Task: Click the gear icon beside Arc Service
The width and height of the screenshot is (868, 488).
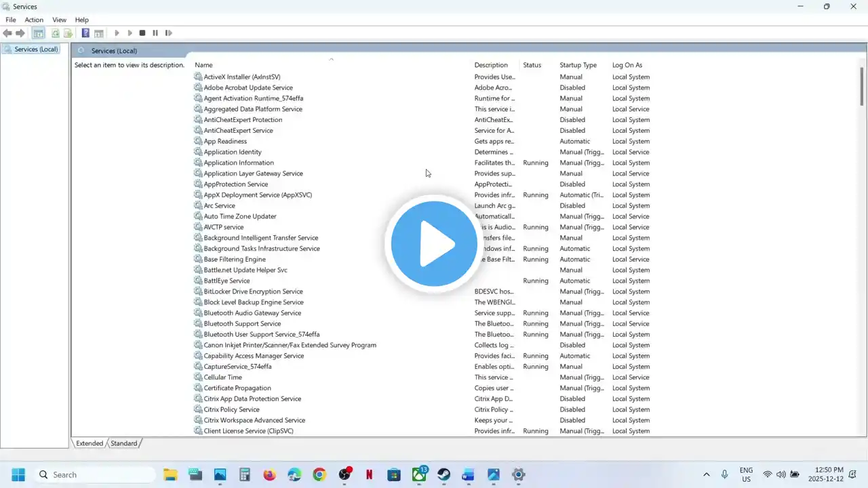Action: 198,205
